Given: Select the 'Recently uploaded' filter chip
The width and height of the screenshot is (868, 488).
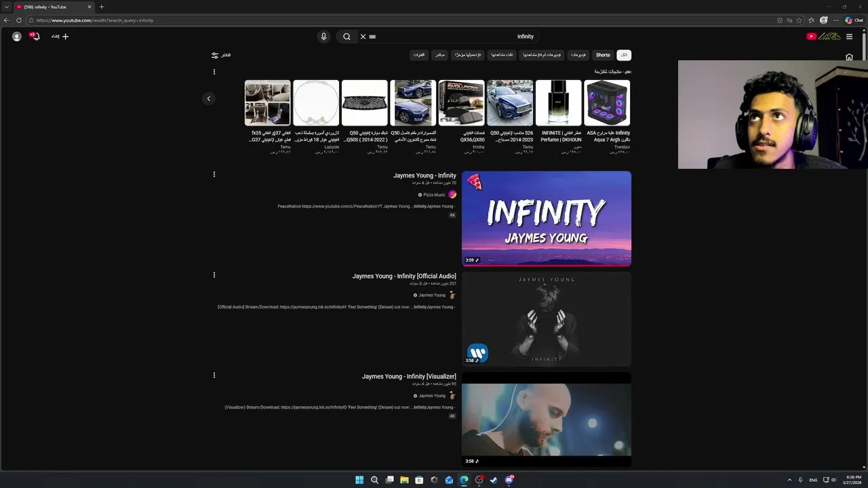Looking at the screenshot, I should (x=468, y=55).
